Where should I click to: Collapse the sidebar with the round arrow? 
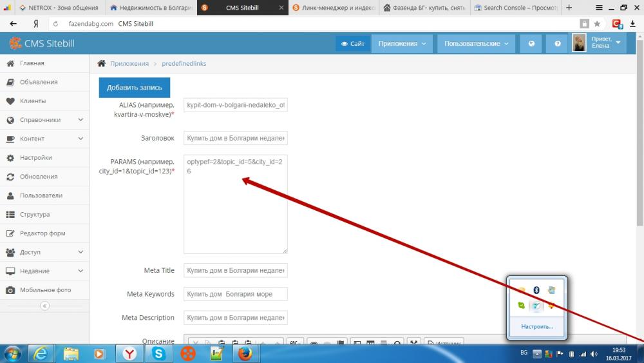point(45,306)
